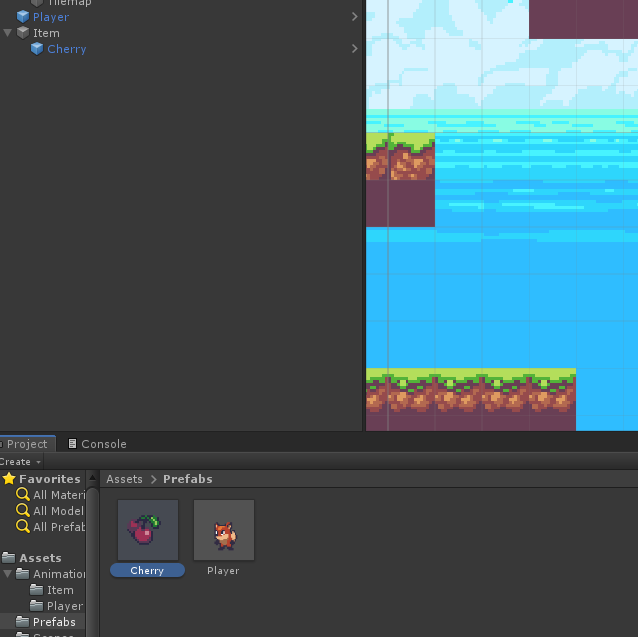Select the Player prefab thumbnail
The height and width of the screenshot is (637, 638).
pyautogui.click(x=224, y=530)
